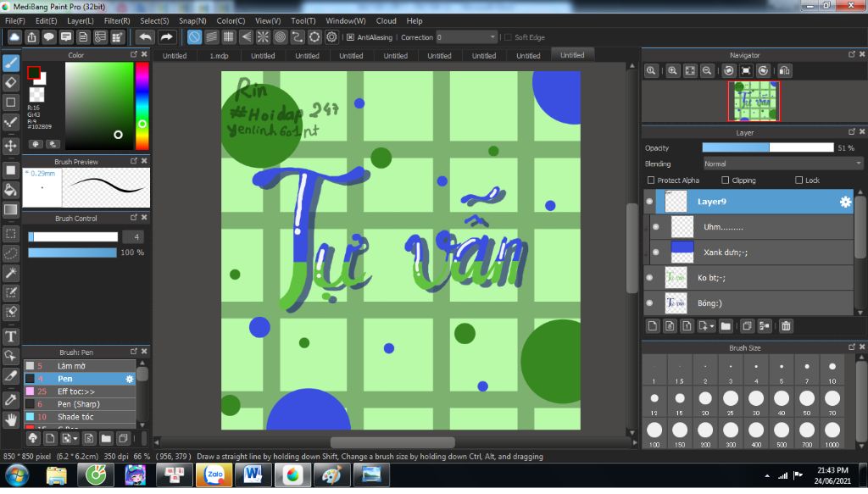The image size is (868, 494).
Task: Create new folder in Layer panel
Action: pyautogui.click(x=726, y=326)
